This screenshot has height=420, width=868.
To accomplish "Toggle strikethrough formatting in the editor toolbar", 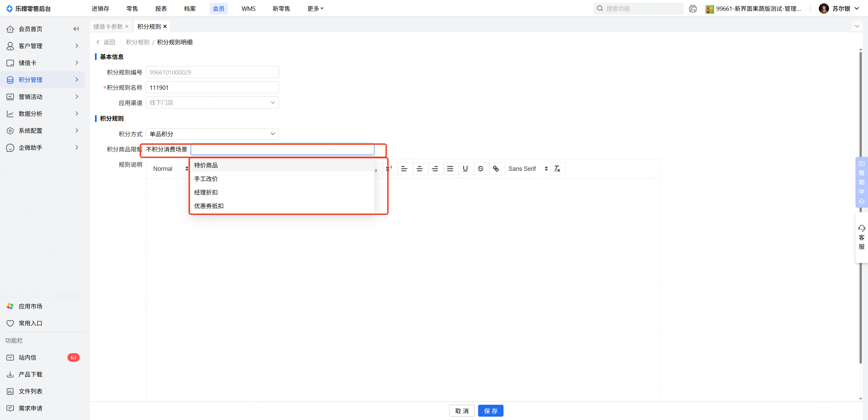I will (480, 168).
